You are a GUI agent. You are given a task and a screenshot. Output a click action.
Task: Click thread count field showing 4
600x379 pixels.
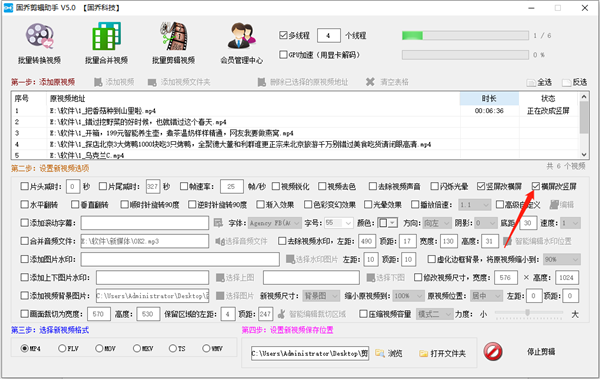[x=329, y=36]
